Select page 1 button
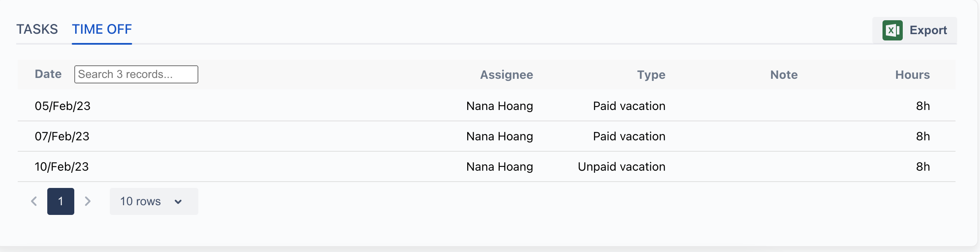980x252 pixels. point(61,201)
